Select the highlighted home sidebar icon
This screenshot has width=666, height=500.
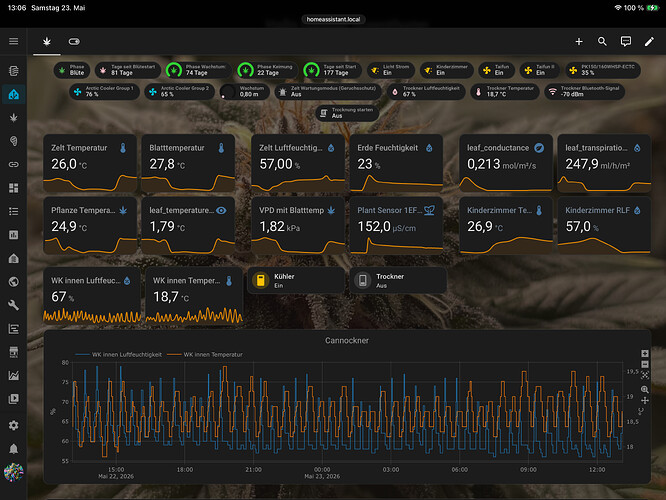pos(14,94)
